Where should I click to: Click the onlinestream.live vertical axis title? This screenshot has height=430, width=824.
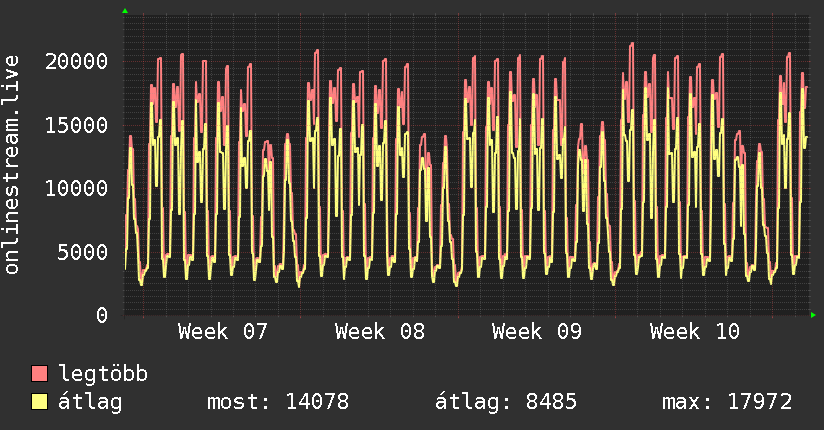[x=12, y=165]
